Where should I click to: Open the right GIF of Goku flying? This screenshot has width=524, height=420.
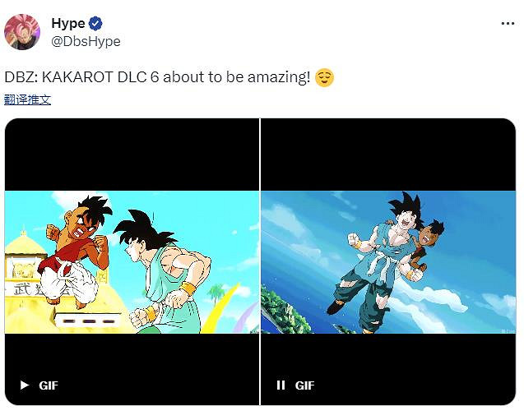388,261
